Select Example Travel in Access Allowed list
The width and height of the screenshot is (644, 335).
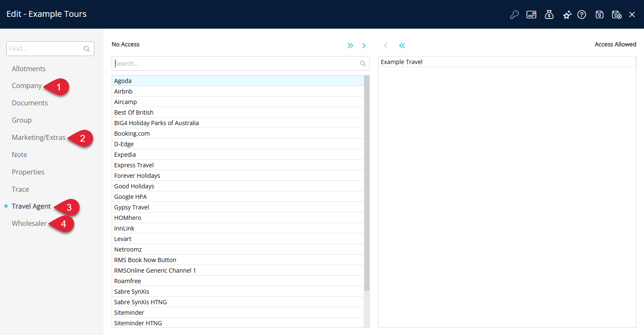507,62
